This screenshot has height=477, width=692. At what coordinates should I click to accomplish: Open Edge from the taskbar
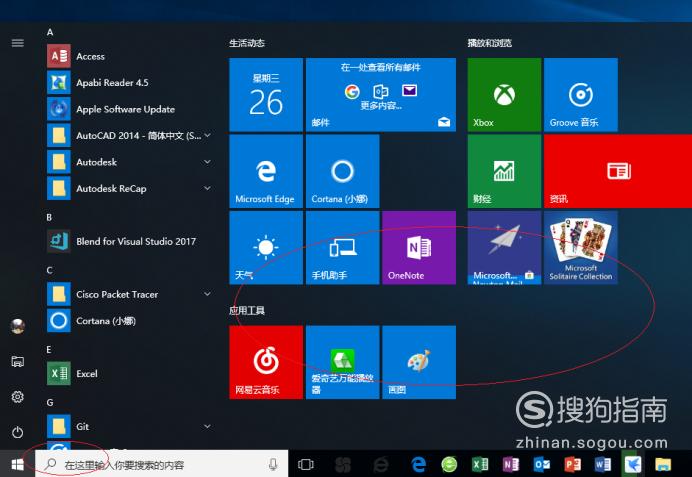click(418, 464)
